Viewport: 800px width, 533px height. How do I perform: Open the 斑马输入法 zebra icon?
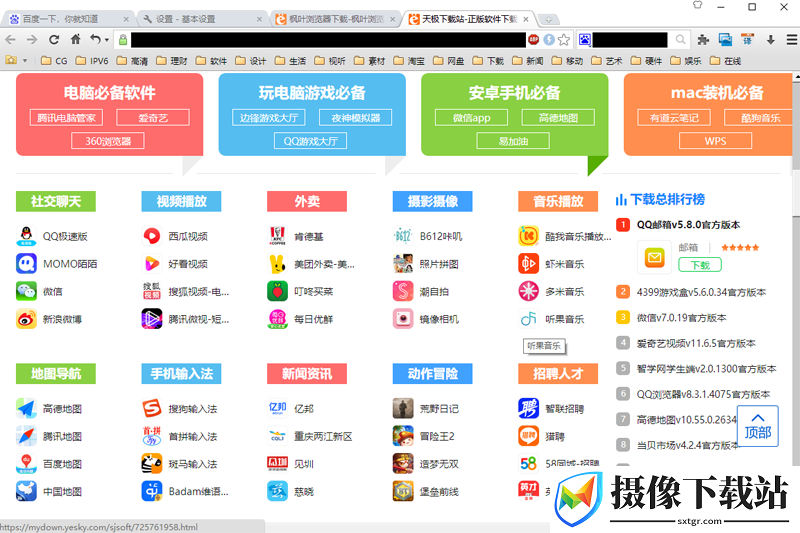152,464
